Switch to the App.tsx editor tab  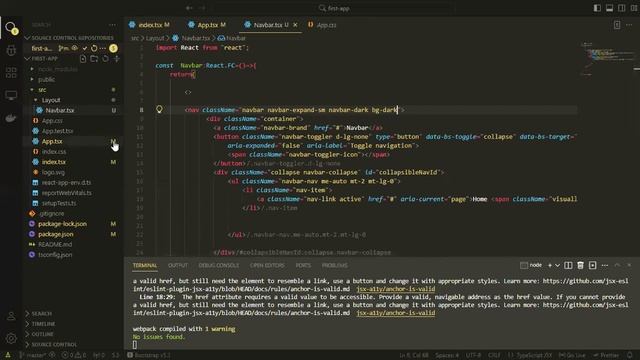207,25
